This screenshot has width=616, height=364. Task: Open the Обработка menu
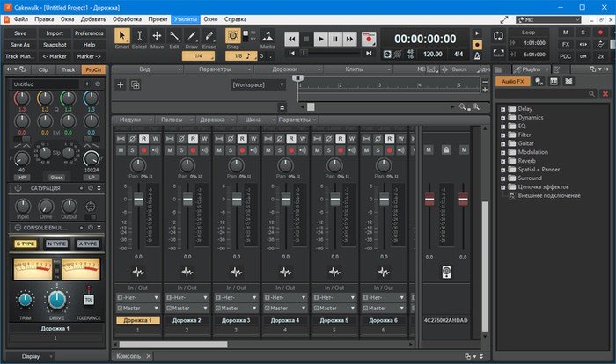coord(127,19)
